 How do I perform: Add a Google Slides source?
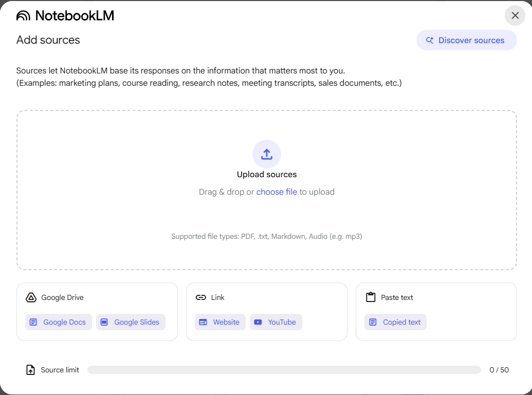coord(131,322)
